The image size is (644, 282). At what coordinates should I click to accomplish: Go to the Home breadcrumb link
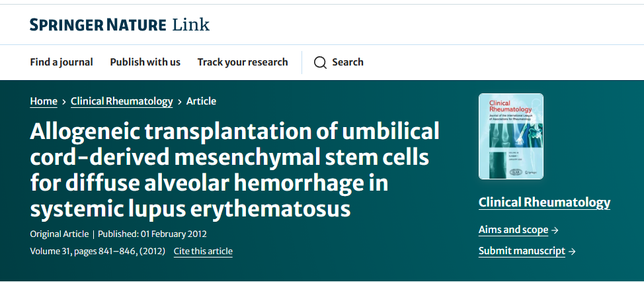coord(44,101)
